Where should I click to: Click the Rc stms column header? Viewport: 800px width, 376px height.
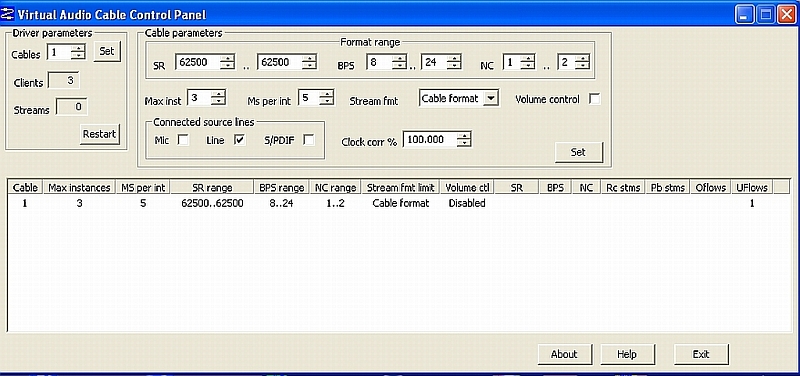click(623, 187)
